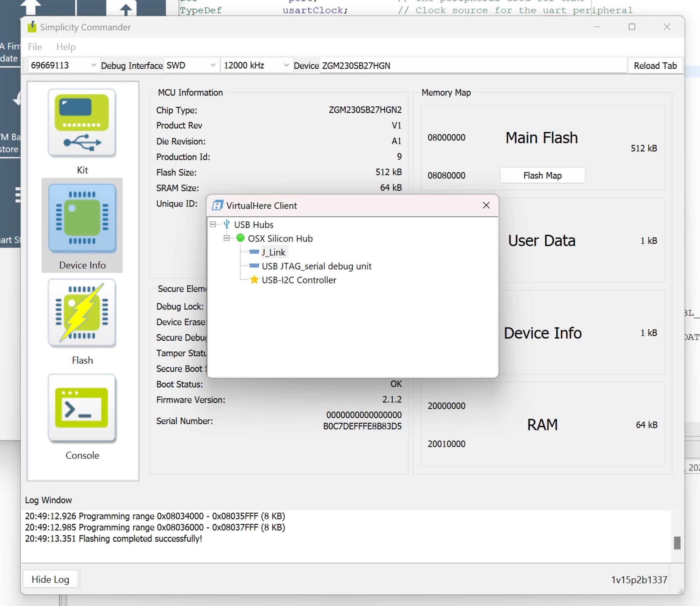
Task: Click the Simplicity Commander title icon
Action: tap(32, 27)
